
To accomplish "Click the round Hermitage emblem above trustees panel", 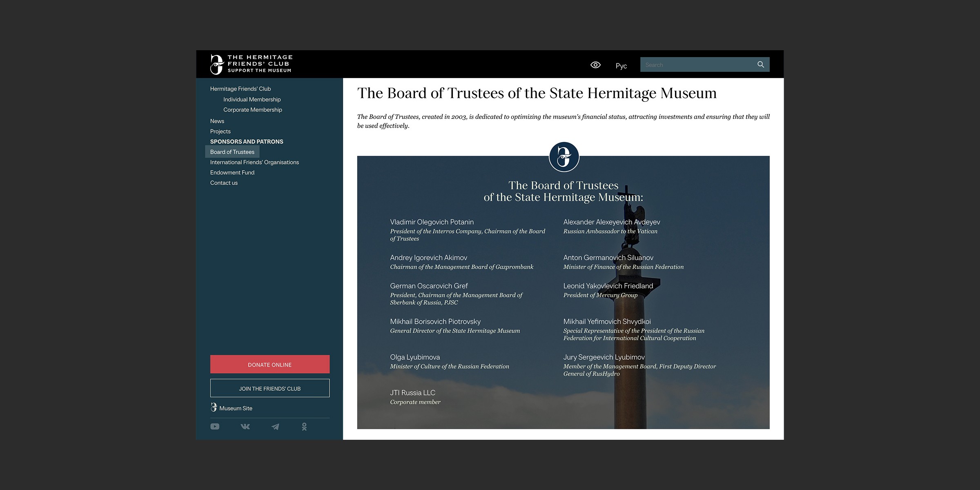I will tap(563, 157).
